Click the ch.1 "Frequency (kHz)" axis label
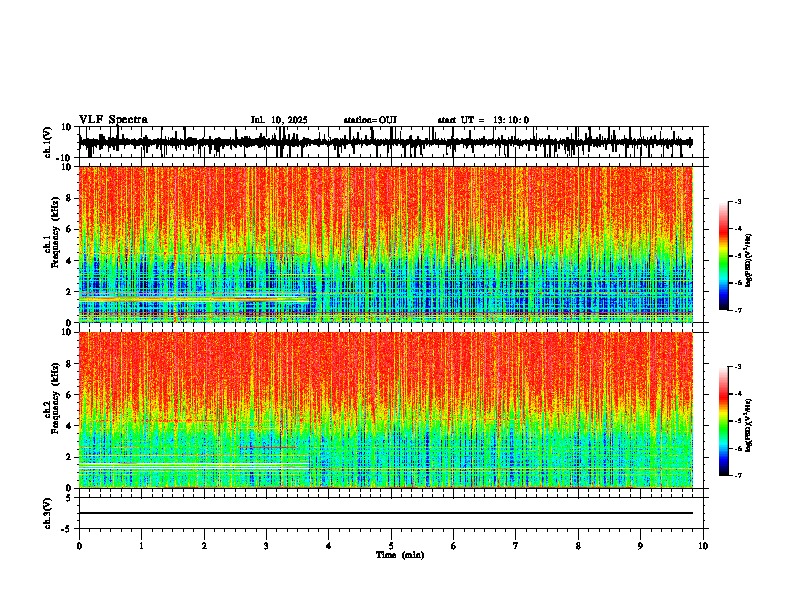This screenshot has height=612, width=792. 55,233
